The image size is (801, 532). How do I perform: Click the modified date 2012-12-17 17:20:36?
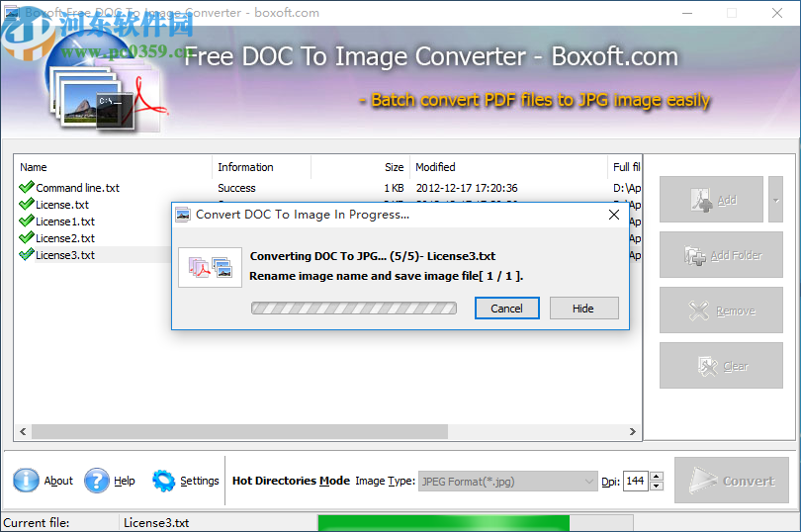467,188
